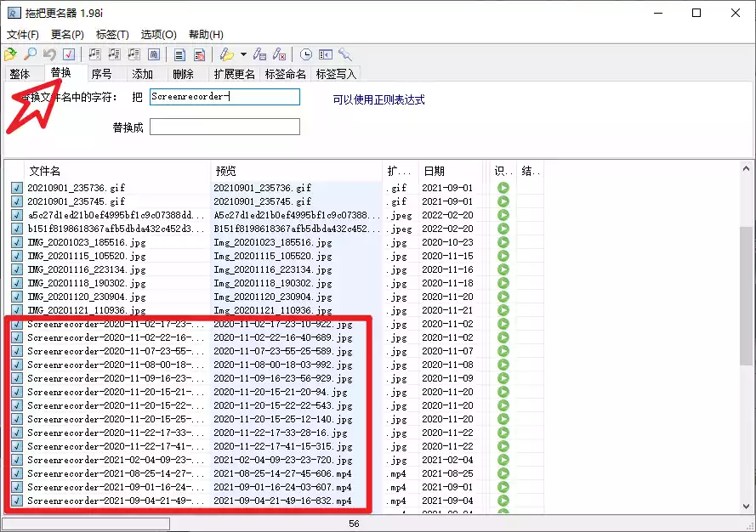Sort by the 文件名 column header
Image resolution: width=756 pixels, height=532 pixels.
click(x=117, y=171)
